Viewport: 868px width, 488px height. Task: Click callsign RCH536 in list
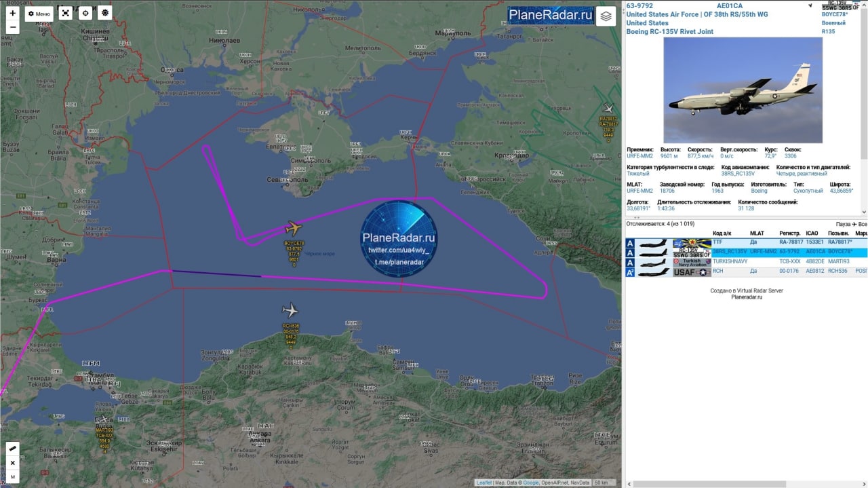coord(838,271)
